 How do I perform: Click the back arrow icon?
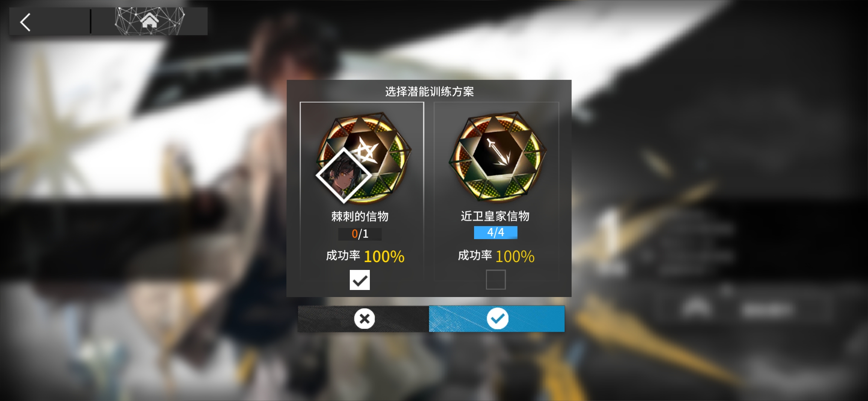tap(25, 22)
